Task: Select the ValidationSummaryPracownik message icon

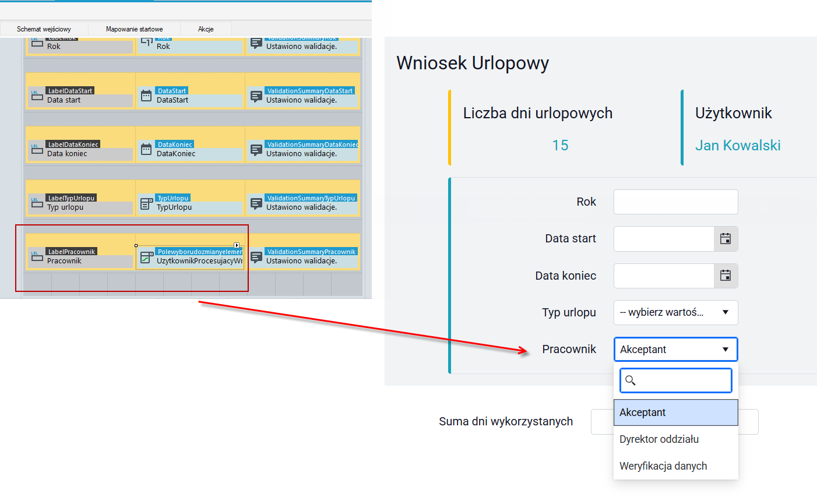Action: tap(256, 257)
